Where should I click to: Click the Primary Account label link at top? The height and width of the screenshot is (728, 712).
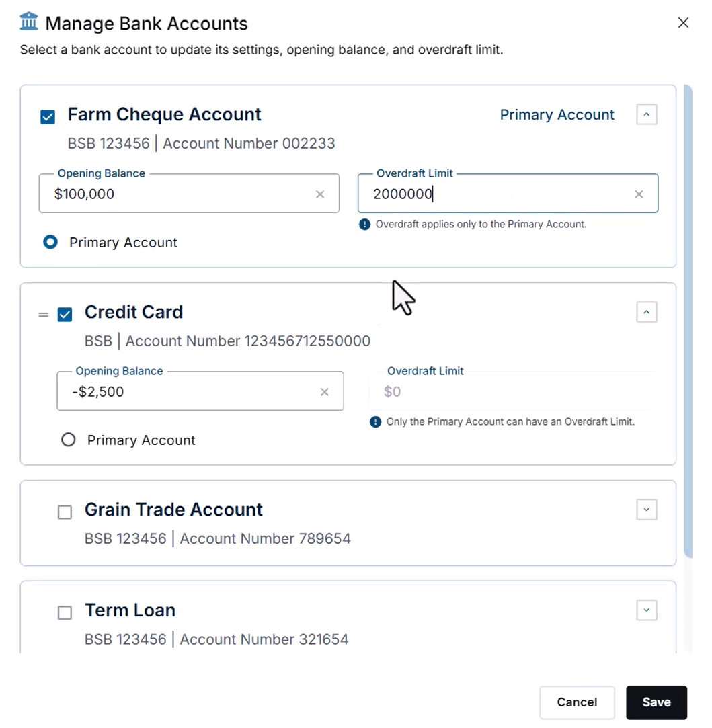(557, 115)
